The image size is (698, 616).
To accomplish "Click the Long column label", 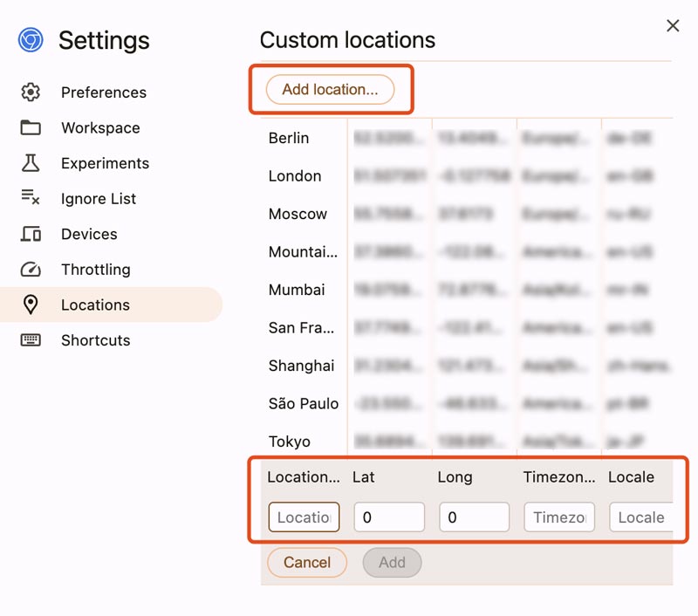I will pos(455,477).
